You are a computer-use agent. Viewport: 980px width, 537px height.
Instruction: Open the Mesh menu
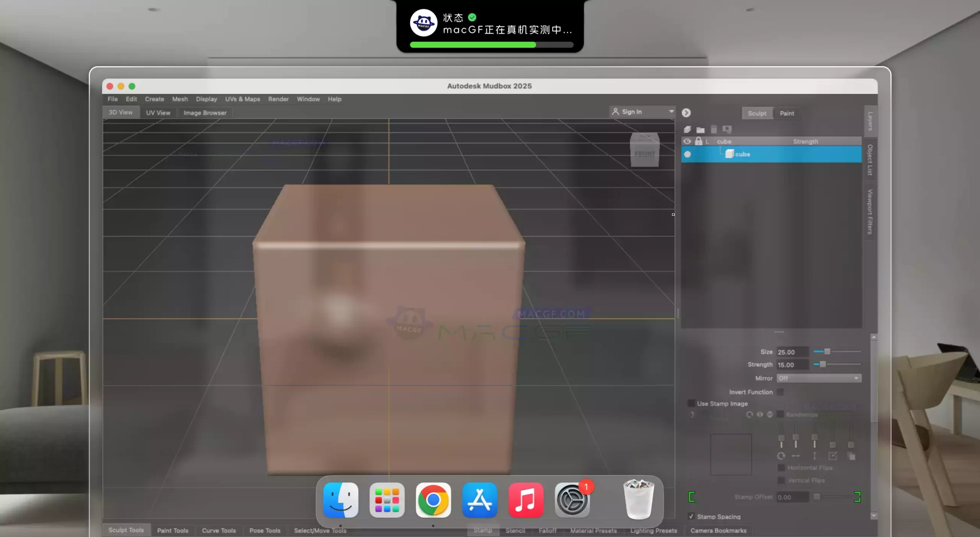[180, 99]
